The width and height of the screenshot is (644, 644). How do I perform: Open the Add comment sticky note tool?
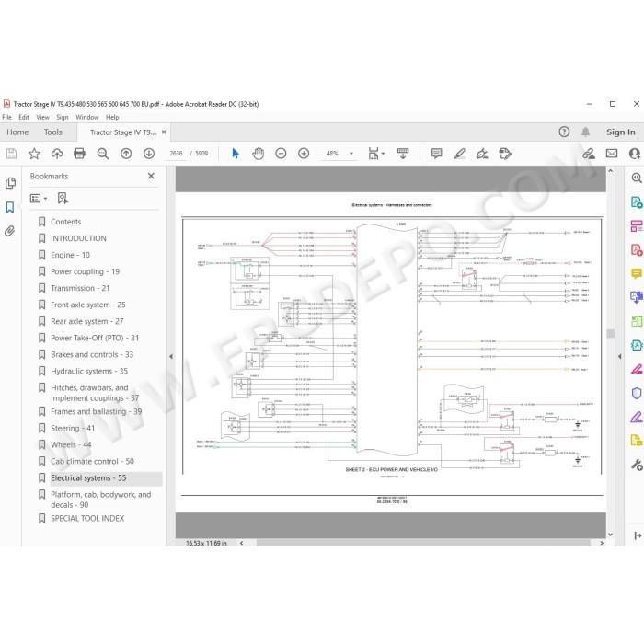click(x=436, y=154)
